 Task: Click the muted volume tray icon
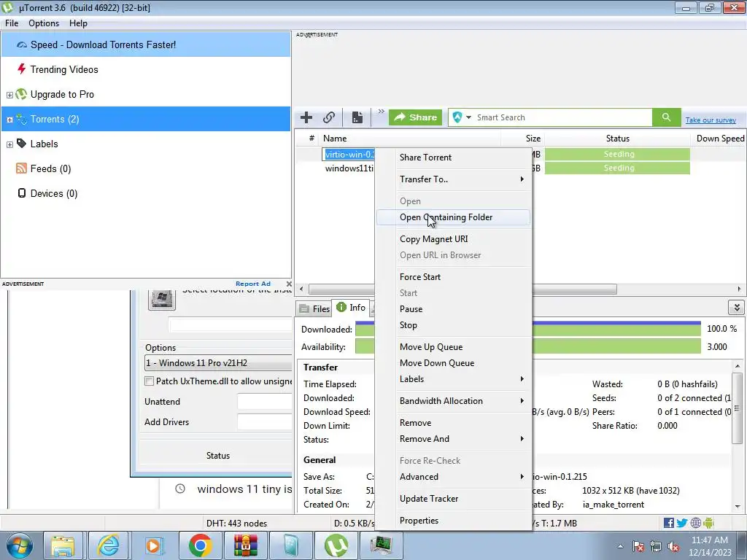pyautogui.click(x=673, y=547)
